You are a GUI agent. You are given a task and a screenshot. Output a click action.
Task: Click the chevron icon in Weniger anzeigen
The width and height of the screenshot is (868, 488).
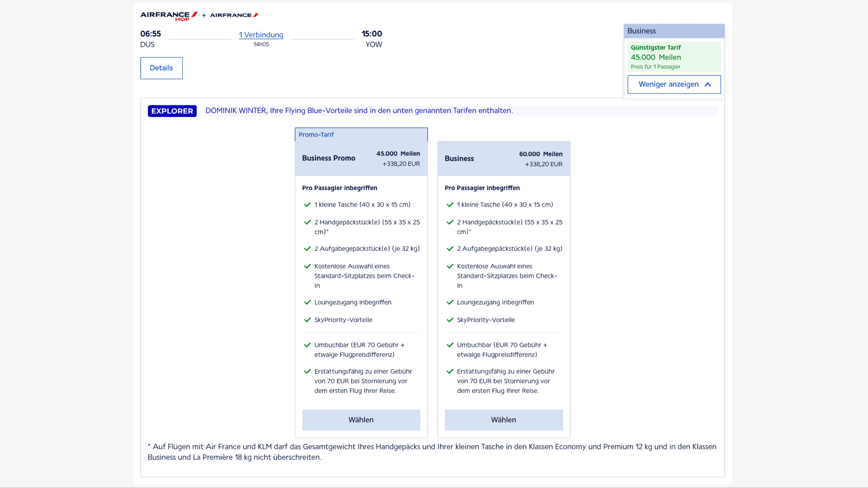tap(707, 84)
